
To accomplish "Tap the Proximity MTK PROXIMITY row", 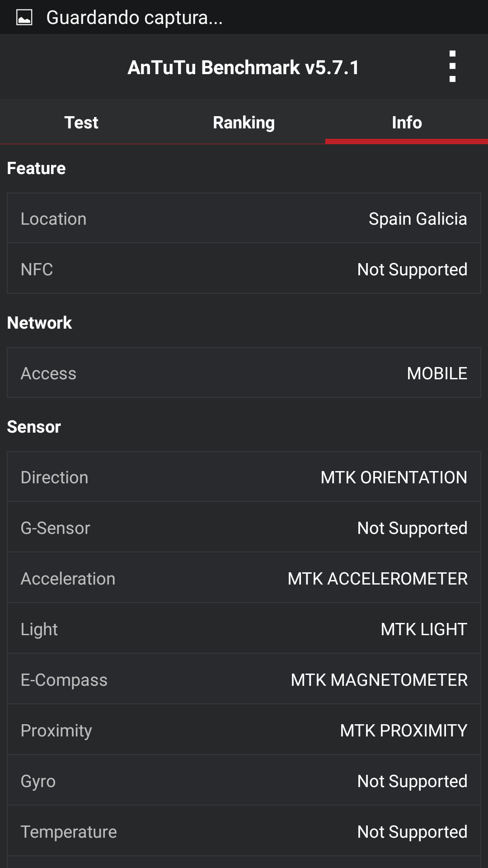I will (244, 731).
